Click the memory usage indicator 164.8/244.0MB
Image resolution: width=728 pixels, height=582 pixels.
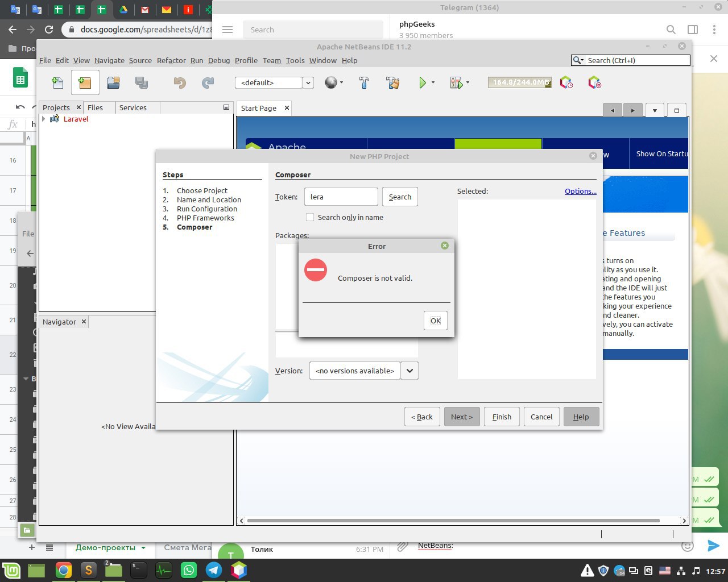[x=520, y=82]
